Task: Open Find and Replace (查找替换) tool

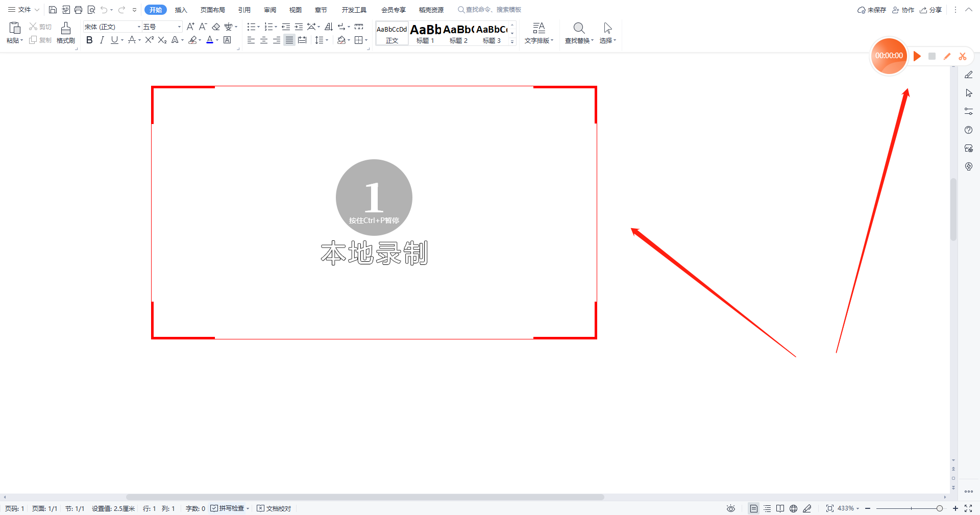Action: pos(579,33)
